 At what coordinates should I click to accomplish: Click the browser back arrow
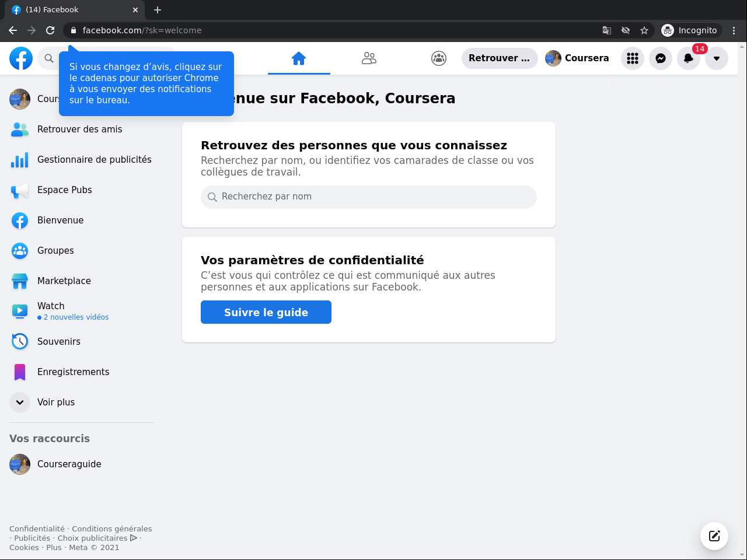point(13,30)
